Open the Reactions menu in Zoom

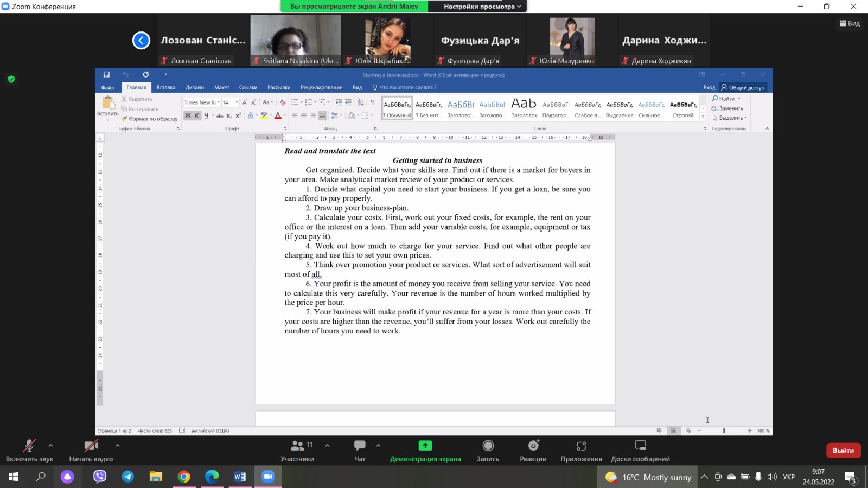click(x=533, y=451)
